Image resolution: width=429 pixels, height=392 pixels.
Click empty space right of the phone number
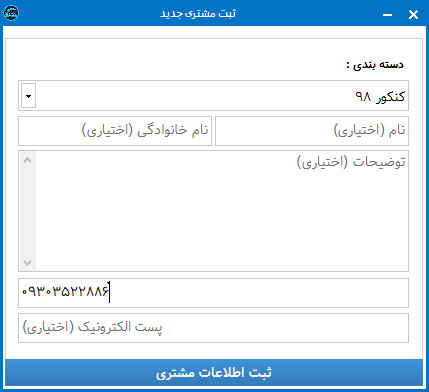coord(258,293)
